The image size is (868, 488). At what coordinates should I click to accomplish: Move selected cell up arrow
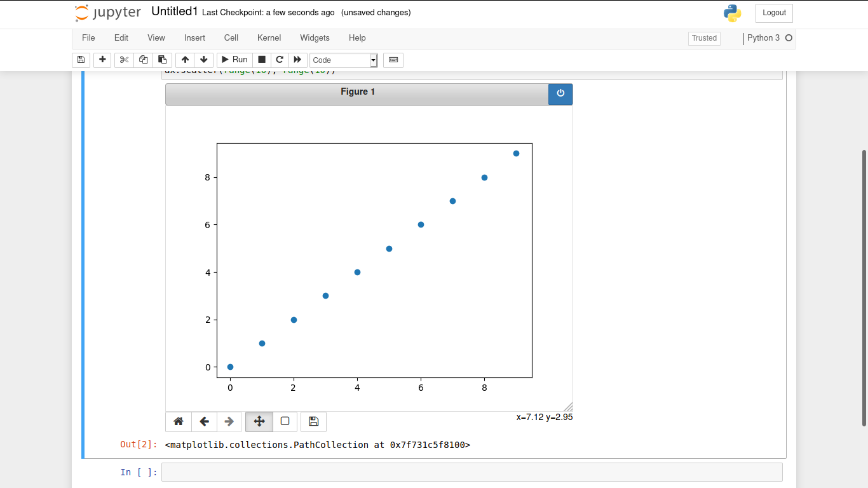(185, 60)
